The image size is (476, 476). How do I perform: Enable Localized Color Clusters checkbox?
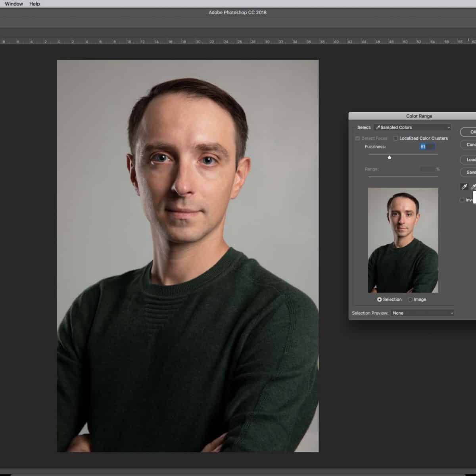396,138
